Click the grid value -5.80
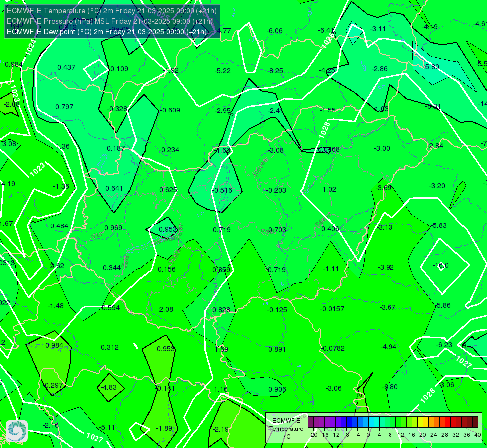Screen dimensions: 487x448 (431, 67)
